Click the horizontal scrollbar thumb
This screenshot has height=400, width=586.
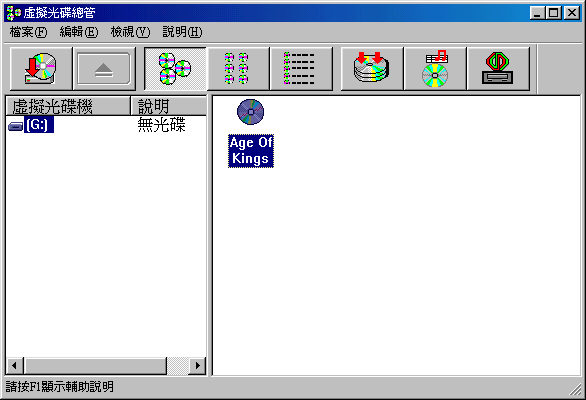coord(95,365)
